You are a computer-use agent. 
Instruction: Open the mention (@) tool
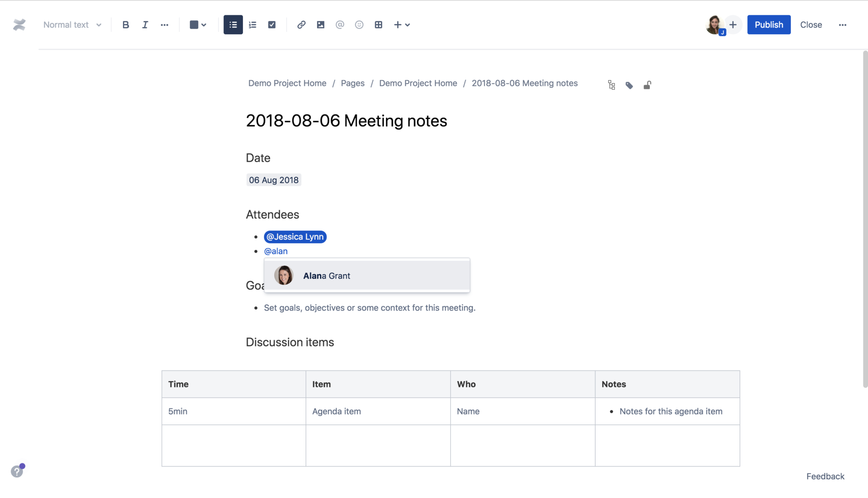coord(340,25)
